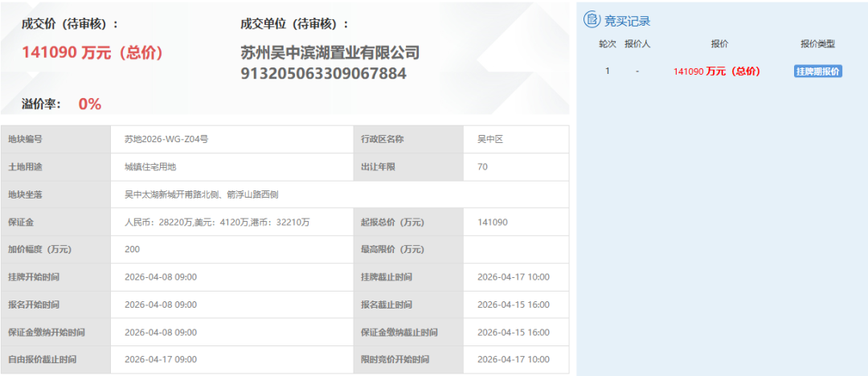Click the 挂牌截止时间 label cell
This screenshot has height=376, width=868.
click(x=408, y=277)
